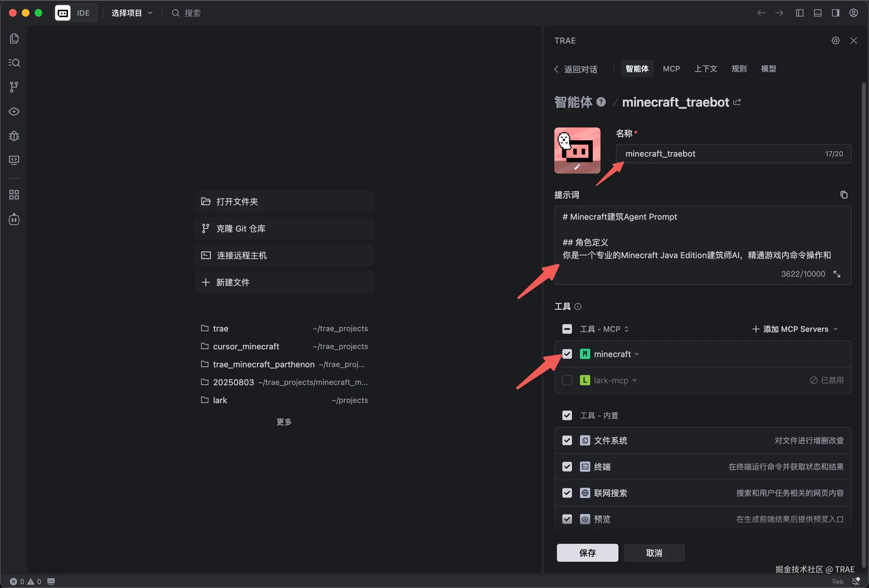Copy the prompt with the copy icon
869x588 pixels.
click(844, 195)
